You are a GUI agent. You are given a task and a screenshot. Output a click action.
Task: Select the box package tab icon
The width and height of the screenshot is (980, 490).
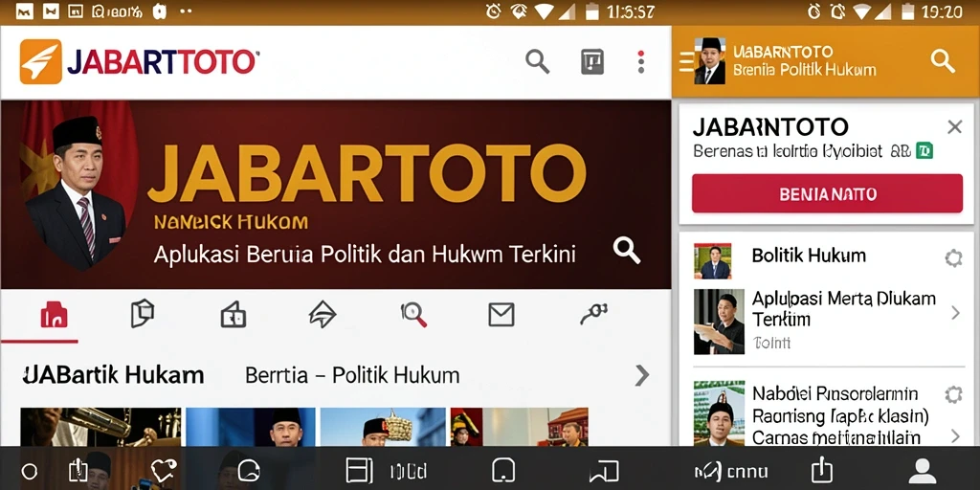(234, 314)
